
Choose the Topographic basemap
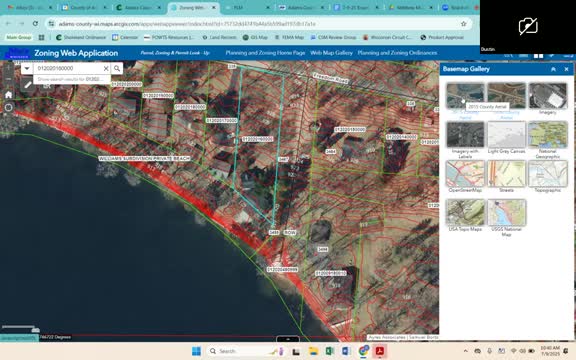click(547, 174)
